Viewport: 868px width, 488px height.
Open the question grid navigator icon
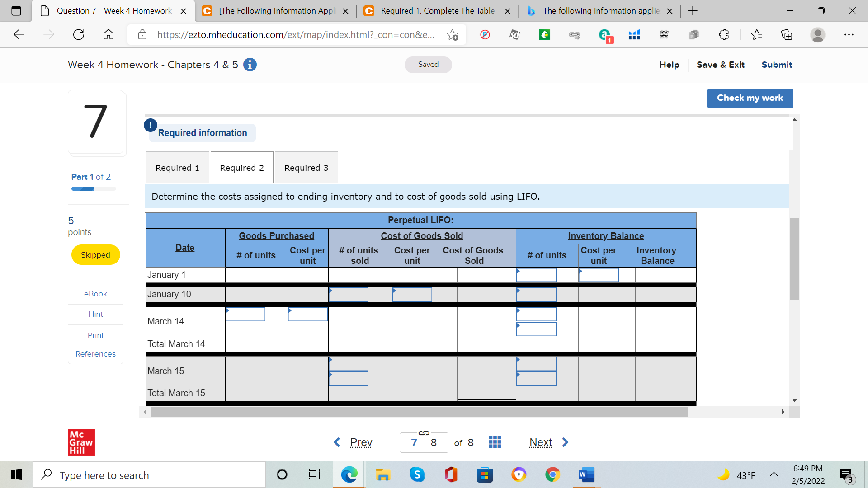coord(495,442)
